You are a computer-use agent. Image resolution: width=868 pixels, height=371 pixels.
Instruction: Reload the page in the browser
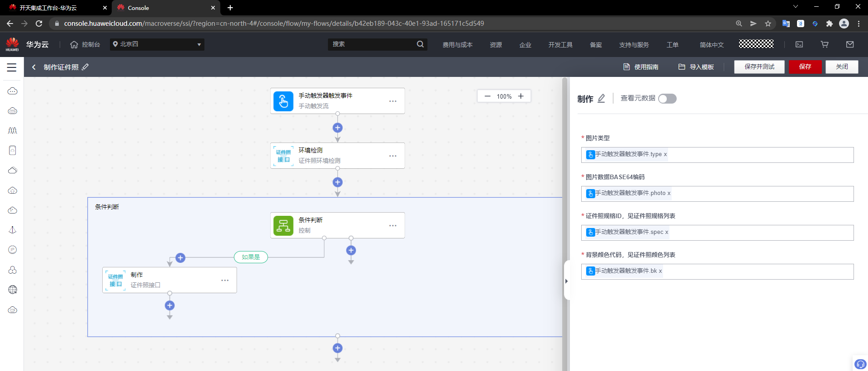39,24
